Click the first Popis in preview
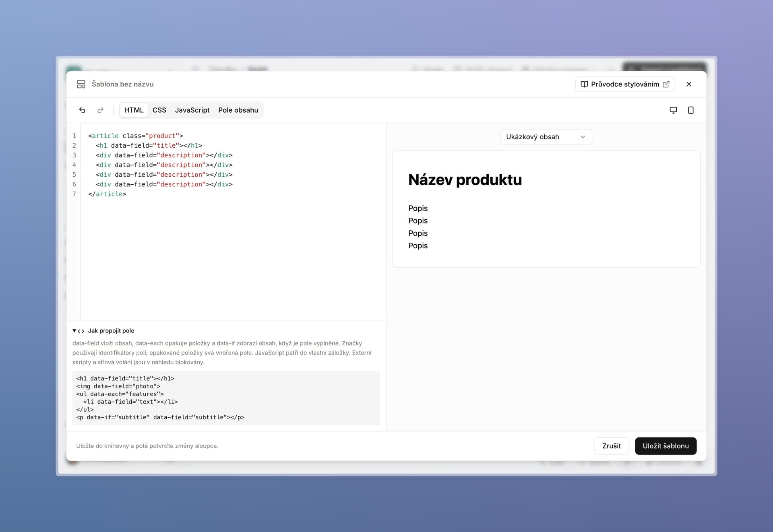 (x=418, y=208)
